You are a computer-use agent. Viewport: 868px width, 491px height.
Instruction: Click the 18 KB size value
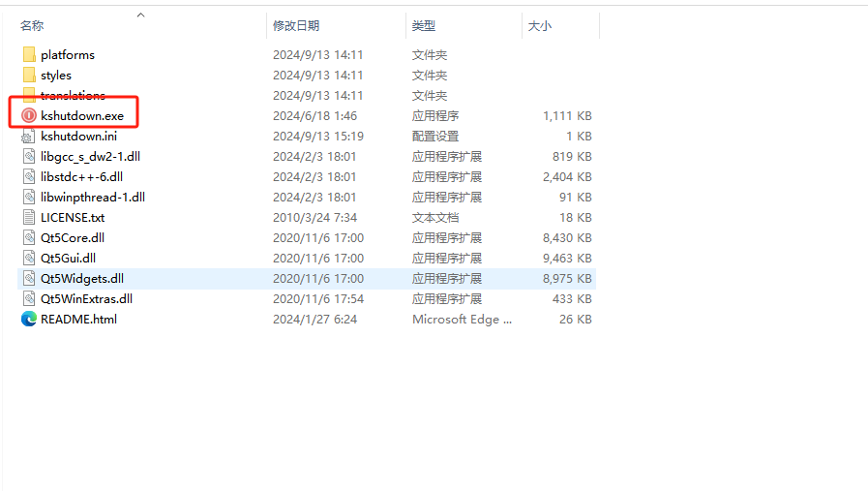575,218
